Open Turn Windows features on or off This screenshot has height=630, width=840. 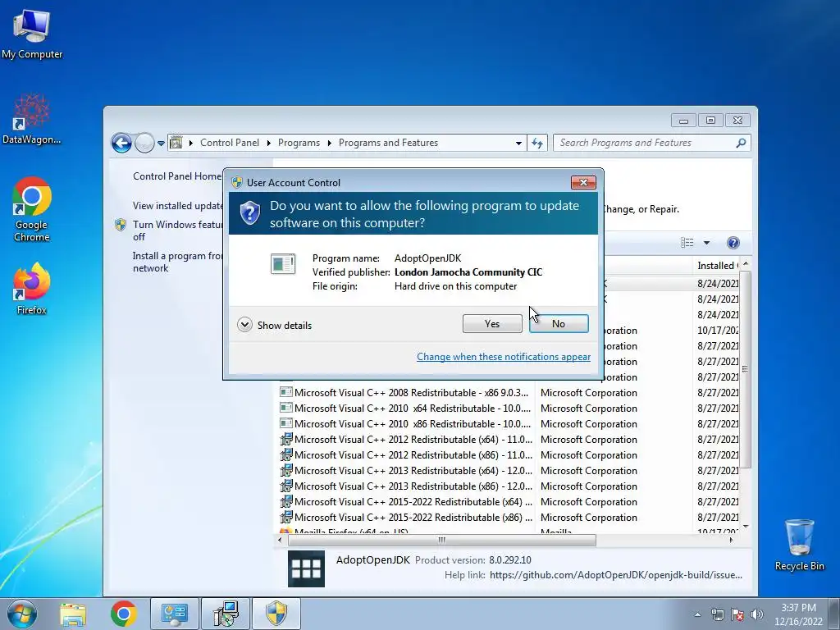(178, 231)
